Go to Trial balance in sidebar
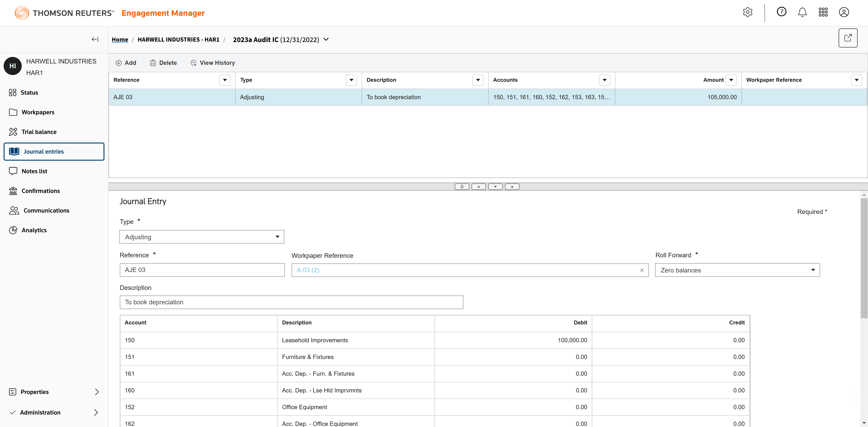The height and width of the screenshot is (427, 868). [39, 132]
